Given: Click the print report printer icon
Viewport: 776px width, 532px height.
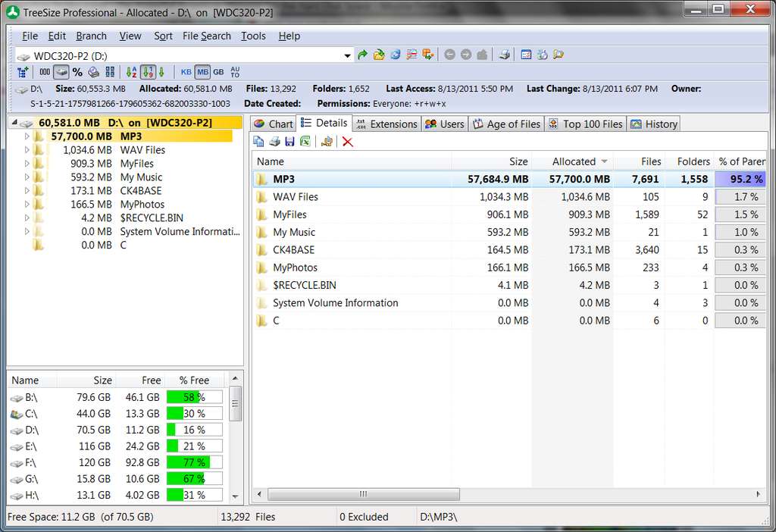Looking at the screenshot, I should click(x=504, y=55).
